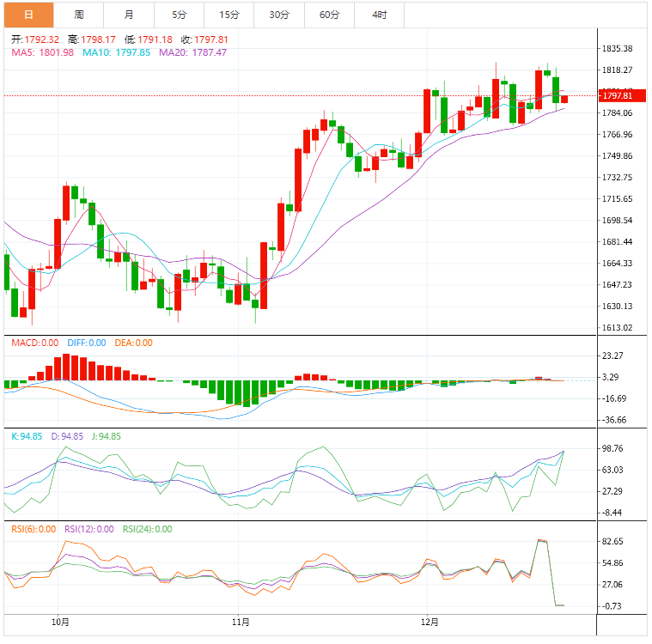The width and height of the screenshot is (652, 644).
Task: Switch to the 4时 chart tab
Action: (x=379, y=15)
